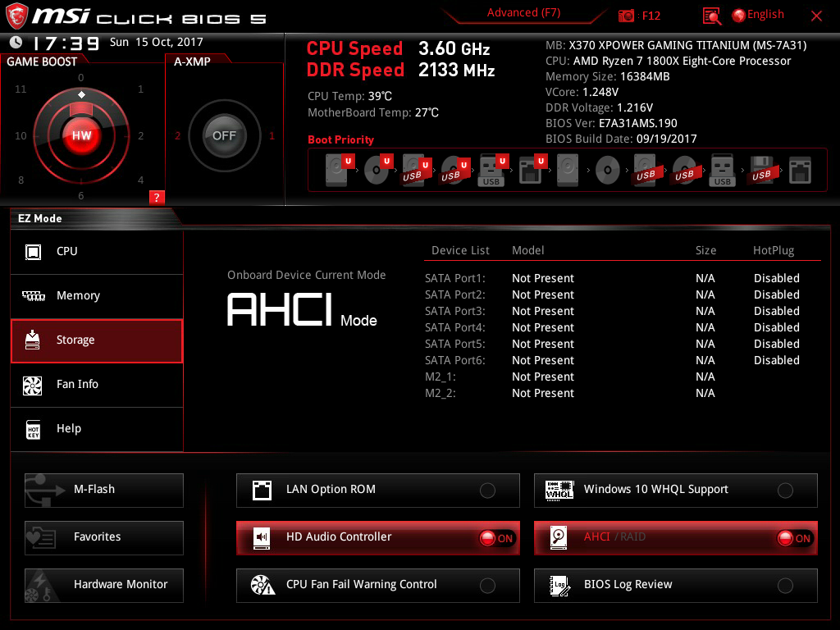The image size is (840, 630).
Task: Open the M-Flash utility
Action: [x=104, y=490]
